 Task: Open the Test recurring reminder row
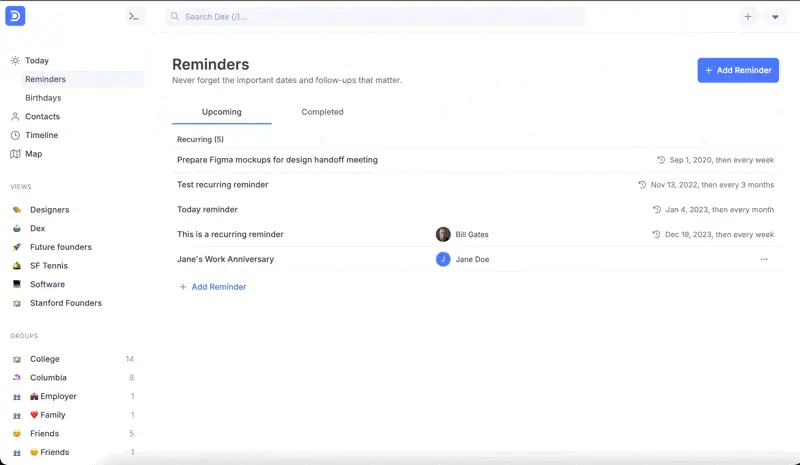[x=222, y=185]
